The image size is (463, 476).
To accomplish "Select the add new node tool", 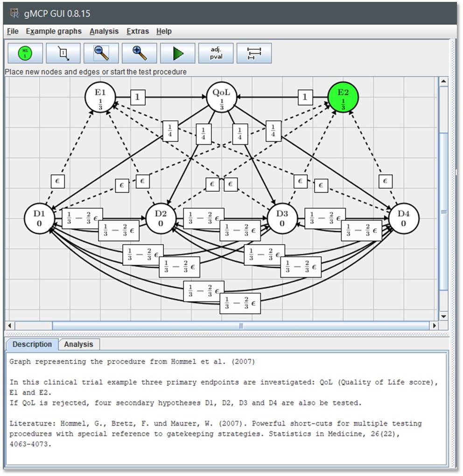I will (x=25, y=53).
